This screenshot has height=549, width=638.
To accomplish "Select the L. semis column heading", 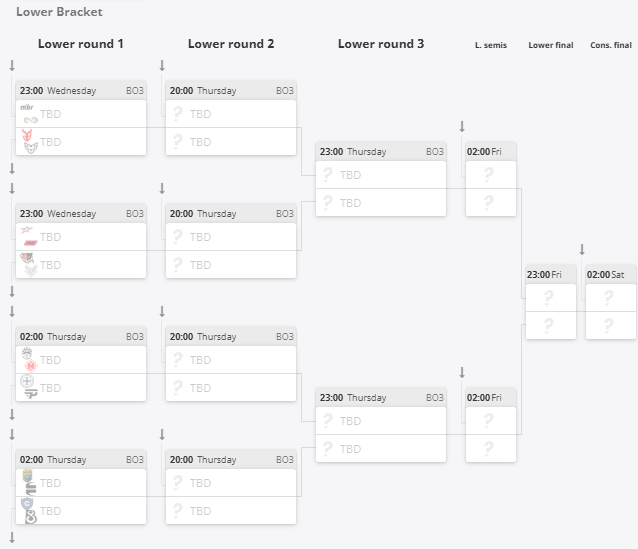I will (491, 45).
